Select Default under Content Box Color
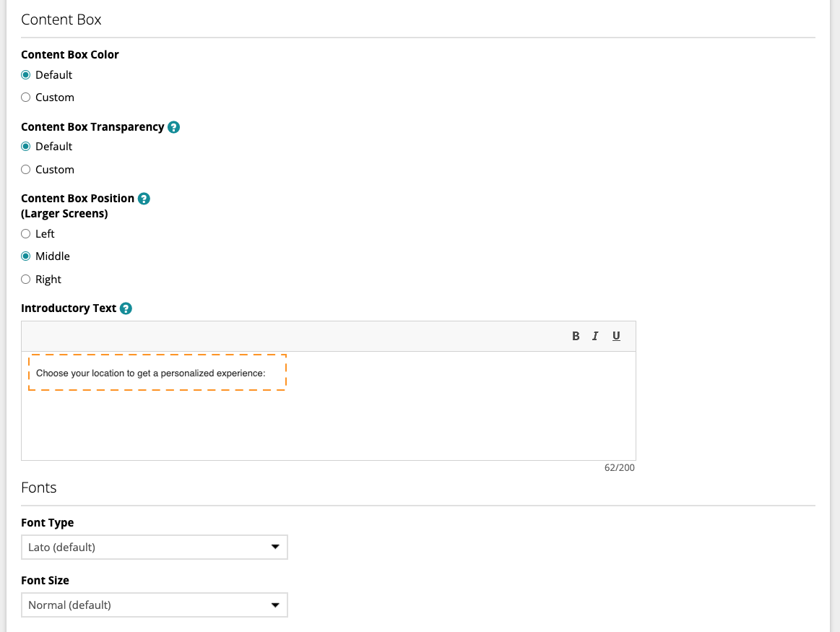 [x=26, y=75]
